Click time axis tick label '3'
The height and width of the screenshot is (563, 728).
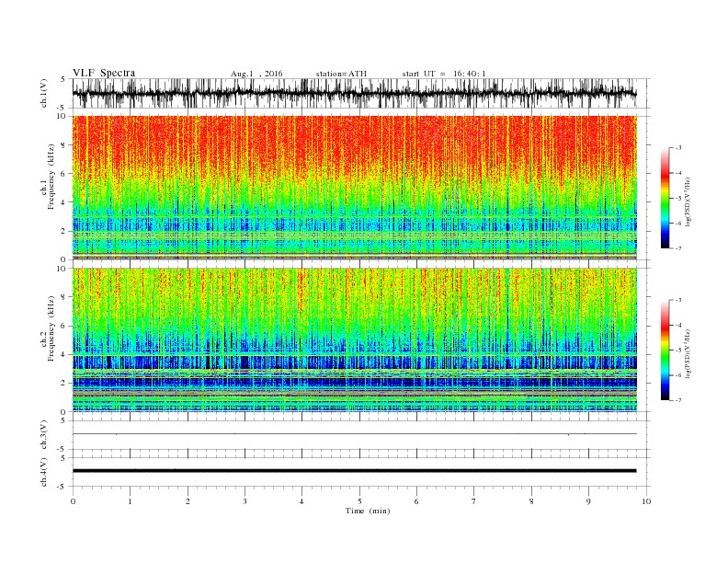tap(245, 501)
